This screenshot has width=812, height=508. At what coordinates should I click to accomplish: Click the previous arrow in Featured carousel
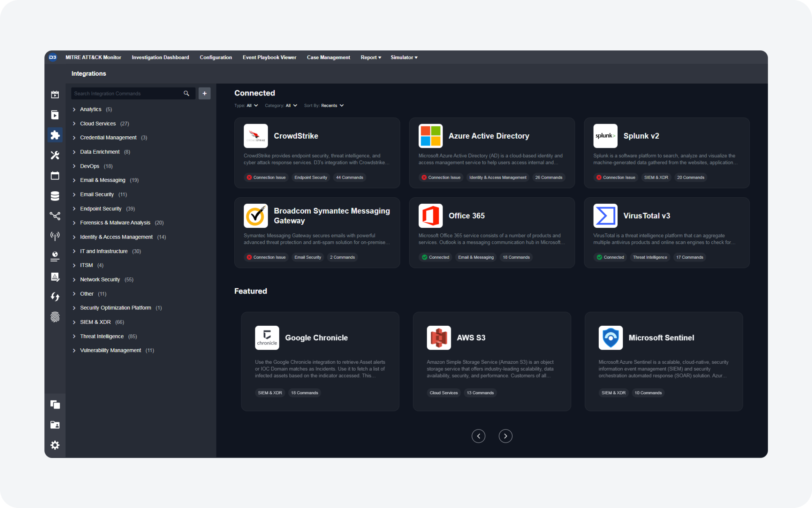pyautogui.click(x=478, y=436)
